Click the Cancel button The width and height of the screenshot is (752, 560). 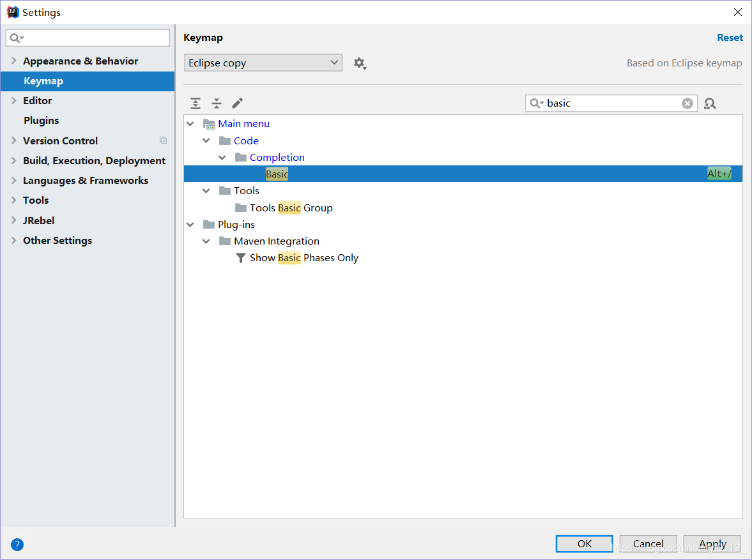[x=648, y=543]
